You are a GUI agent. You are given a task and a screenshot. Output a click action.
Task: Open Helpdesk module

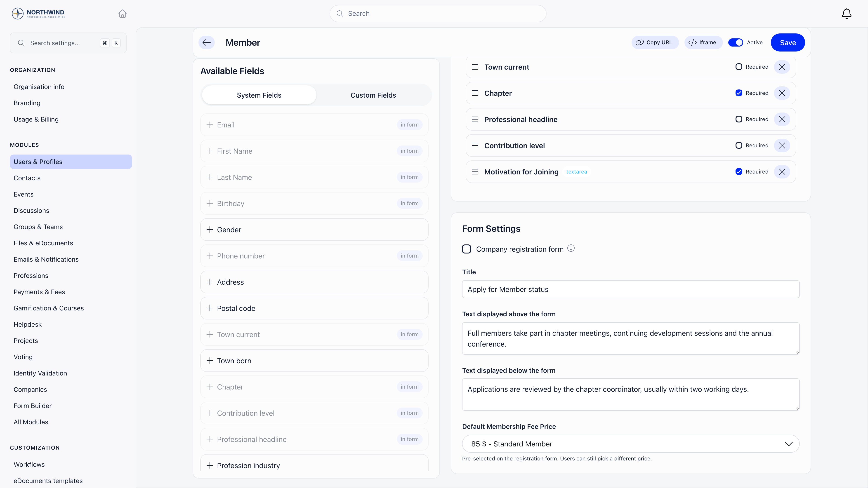pos(28,324)
